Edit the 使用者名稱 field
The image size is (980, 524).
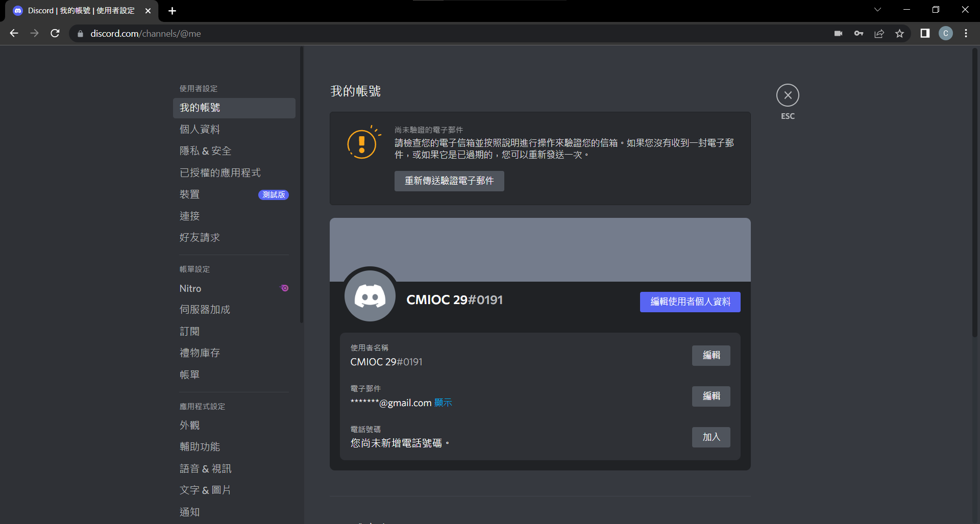pos(711,356)
